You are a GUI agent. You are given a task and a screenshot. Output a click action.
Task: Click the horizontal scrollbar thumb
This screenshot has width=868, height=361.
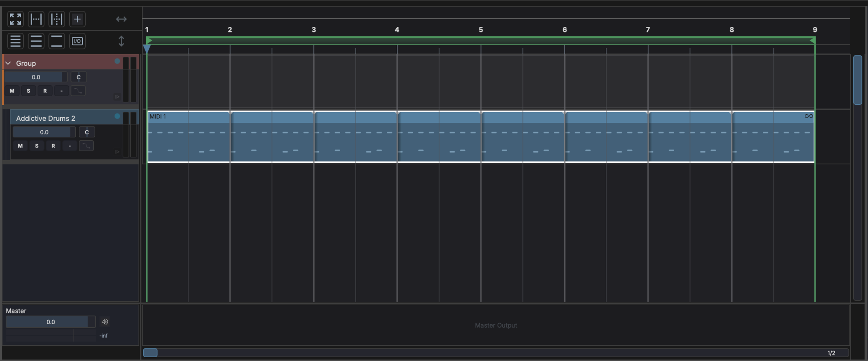click(x=150, y=352)
